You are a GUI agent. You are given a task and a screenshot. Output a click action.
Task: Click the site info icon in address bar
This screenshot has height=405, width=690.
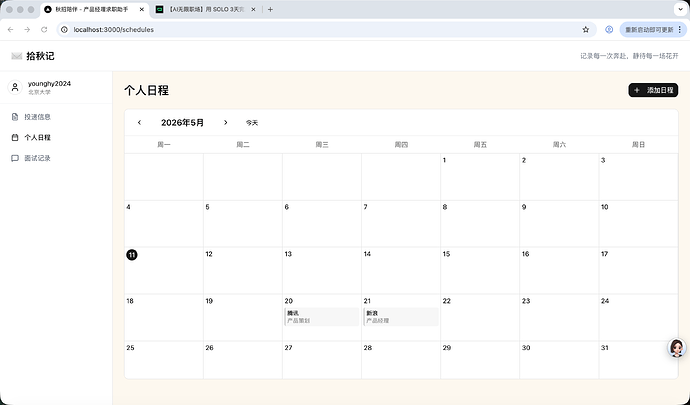point(64,29)
